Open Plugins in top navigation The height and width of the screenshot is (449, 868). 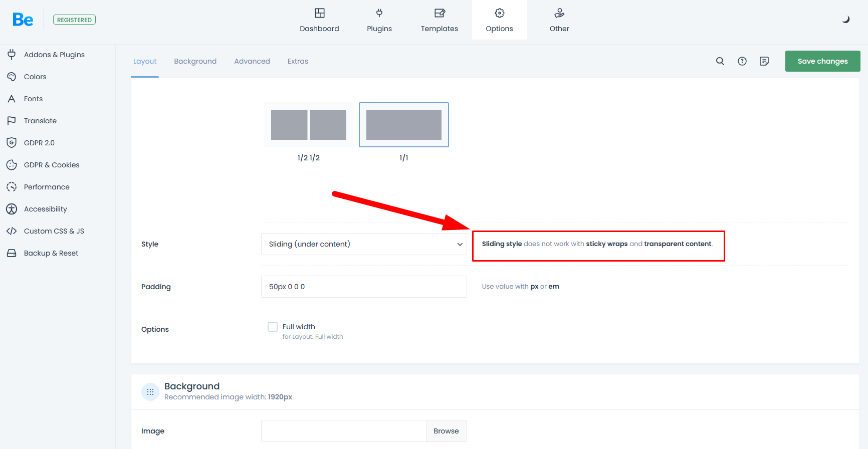(379, 20)
